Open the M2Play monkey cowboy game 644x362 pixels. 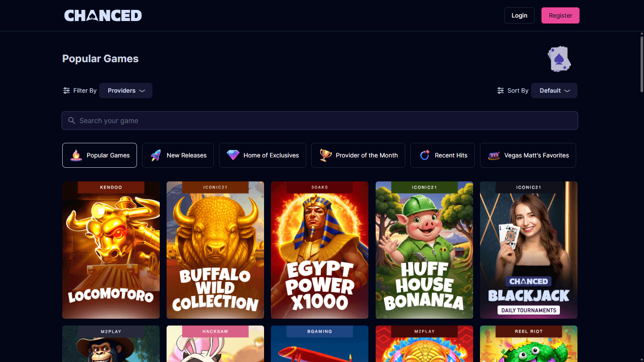click(x=111, y=344)
